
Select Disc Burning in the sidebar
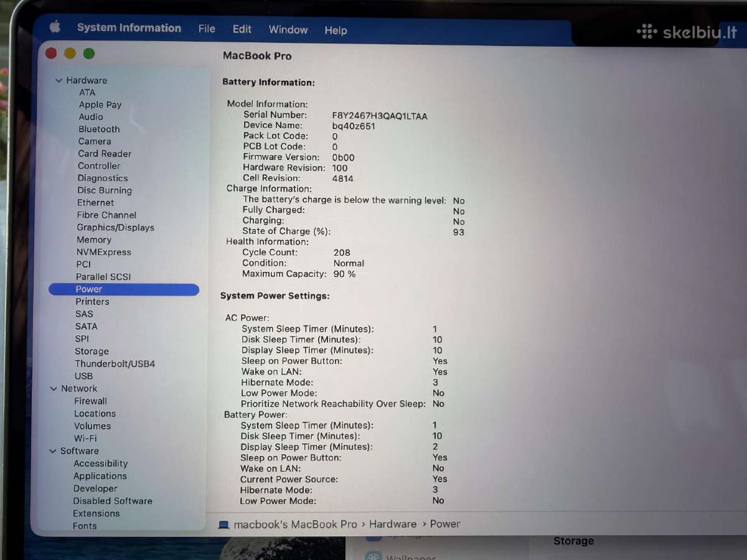[105, 190]
